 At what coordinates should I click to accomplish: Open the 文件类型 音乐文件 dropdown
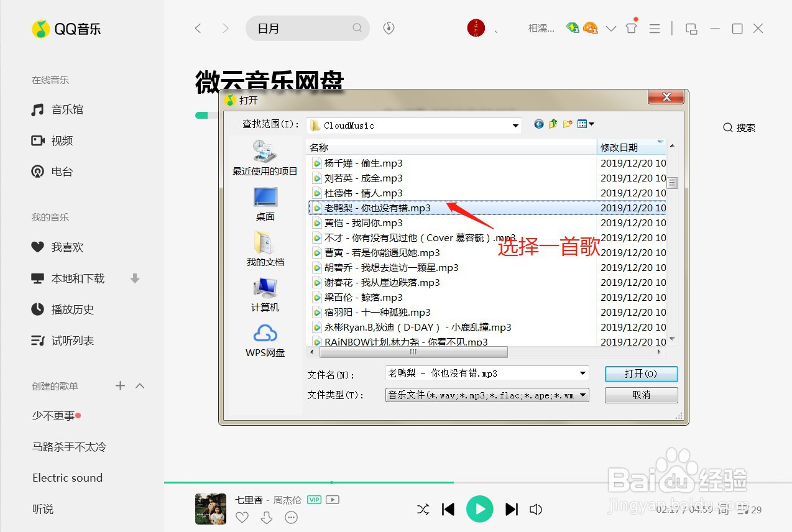coord(487,395)
